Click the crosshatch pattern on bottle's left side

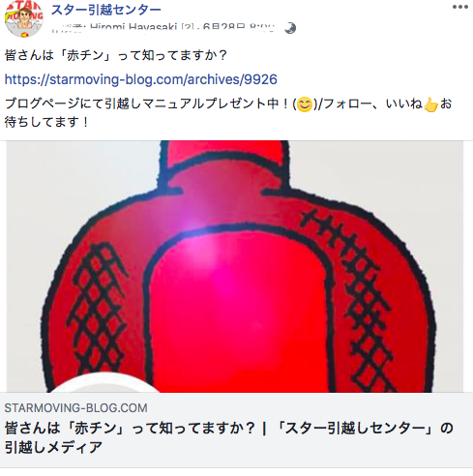click(x=97, y=310)
